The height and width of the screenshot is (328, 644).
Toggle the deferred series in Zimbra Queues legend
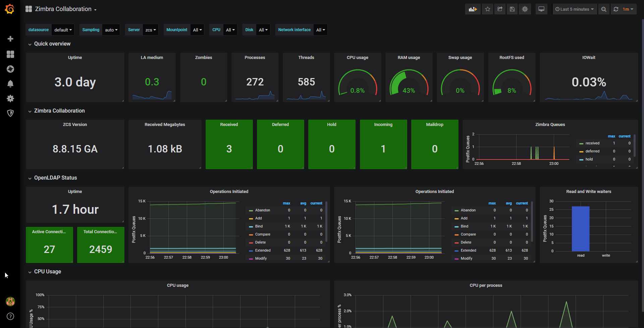[x=592, y=151]
